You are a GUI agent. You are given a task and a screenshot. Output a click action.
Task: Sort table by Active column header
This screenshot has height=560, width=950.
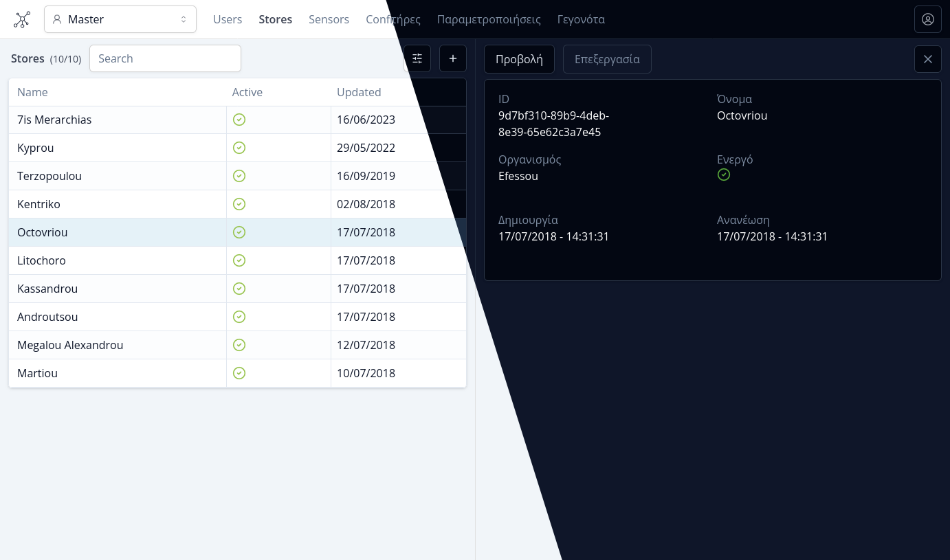pyautogui.click(x=247, y=92)
